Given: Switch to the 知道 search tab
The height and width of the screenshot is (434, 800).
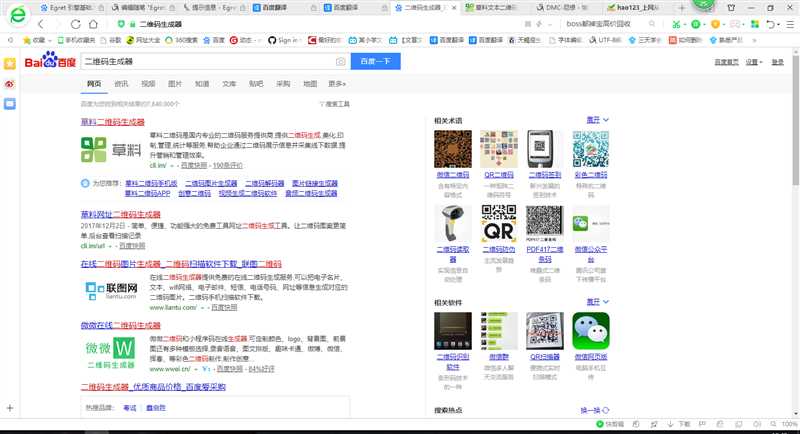Looking at the screenshot, I should 202,84.
